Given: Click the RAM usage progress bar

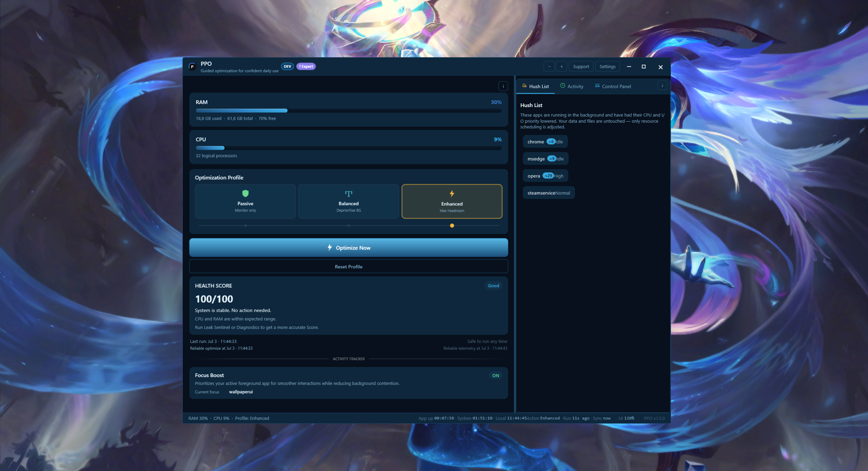Looking at the screenshot, I should [x=348, y=110].
